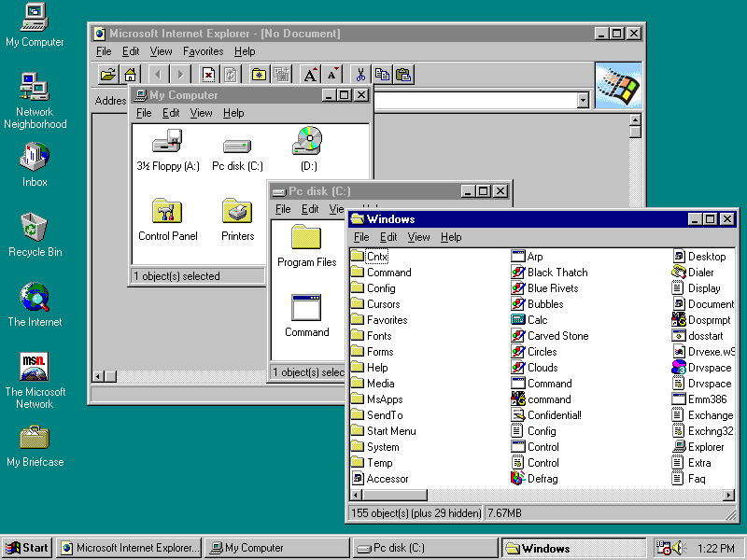Select the Network Neighborhood desktop icon
747x560 pixels.
click(x=35, y=86)
